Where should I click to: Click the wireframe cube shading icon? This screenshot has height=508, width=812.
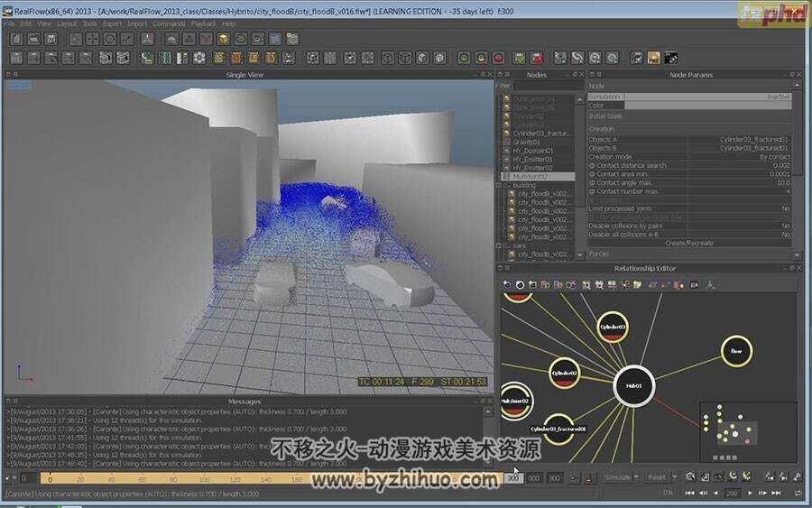pos(387,58)
